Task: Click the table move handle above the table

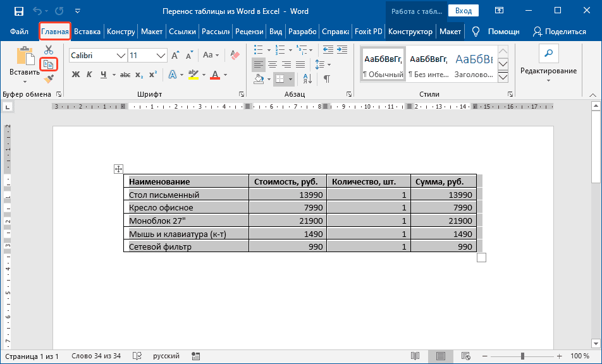Action: point(118,169)
